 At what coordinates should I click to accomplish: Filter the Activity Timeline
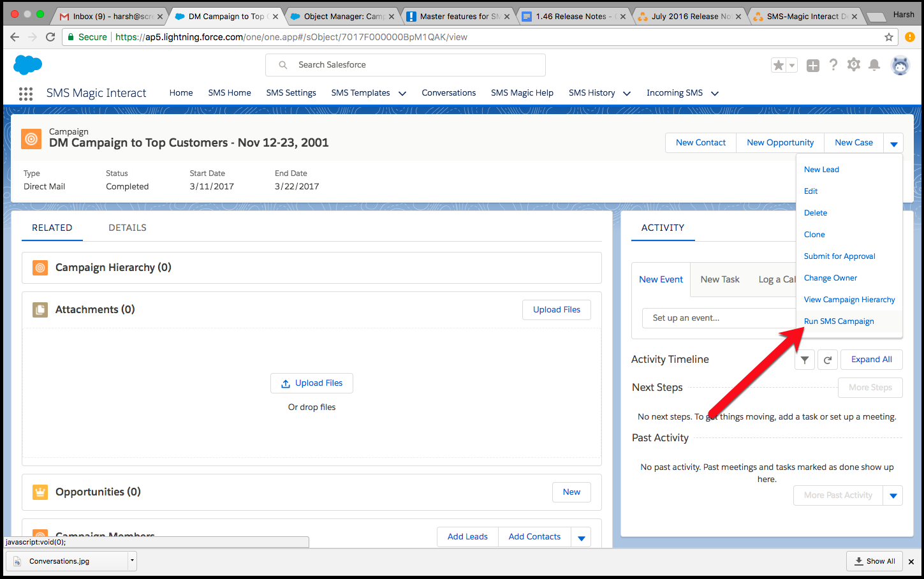click(805, 360)
